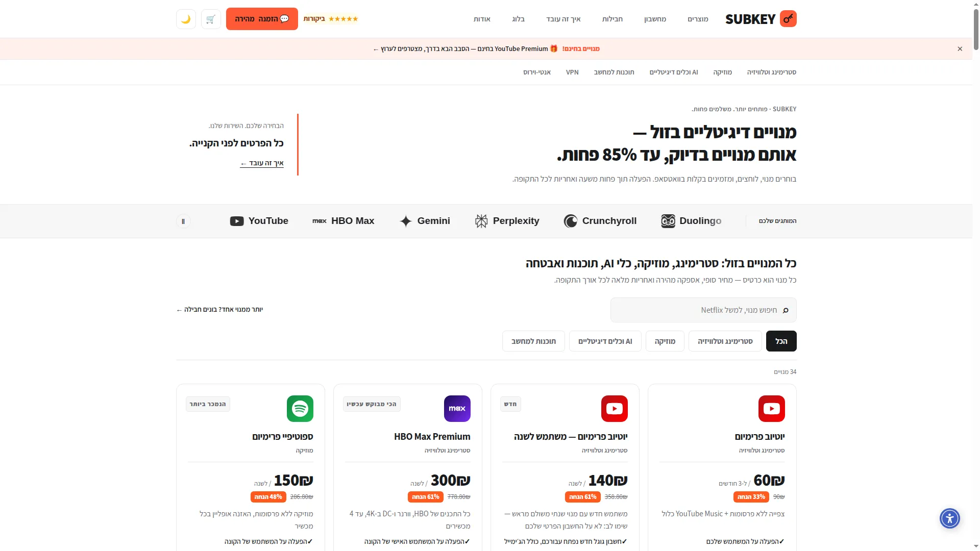
Task: Click the 48% discount badge
Action: click(268, 497)
